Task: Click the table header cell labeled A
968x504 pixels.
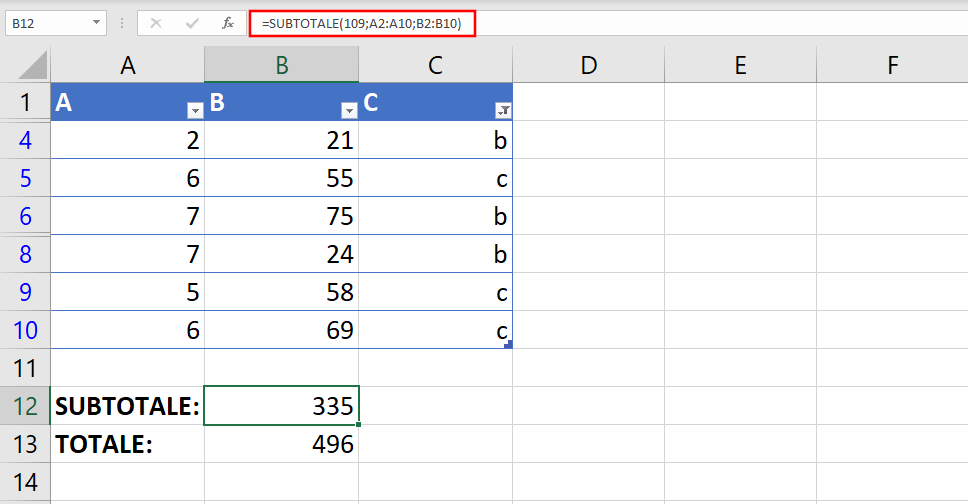Action: pyautogui.click(x=128, y=102)
